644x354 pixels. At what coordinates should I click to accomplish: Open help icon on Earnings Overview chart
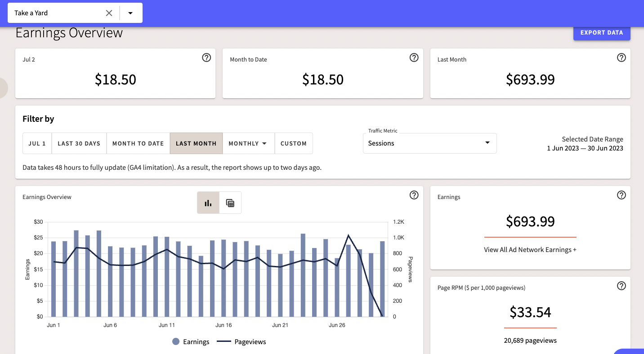(x=414, y=195)
